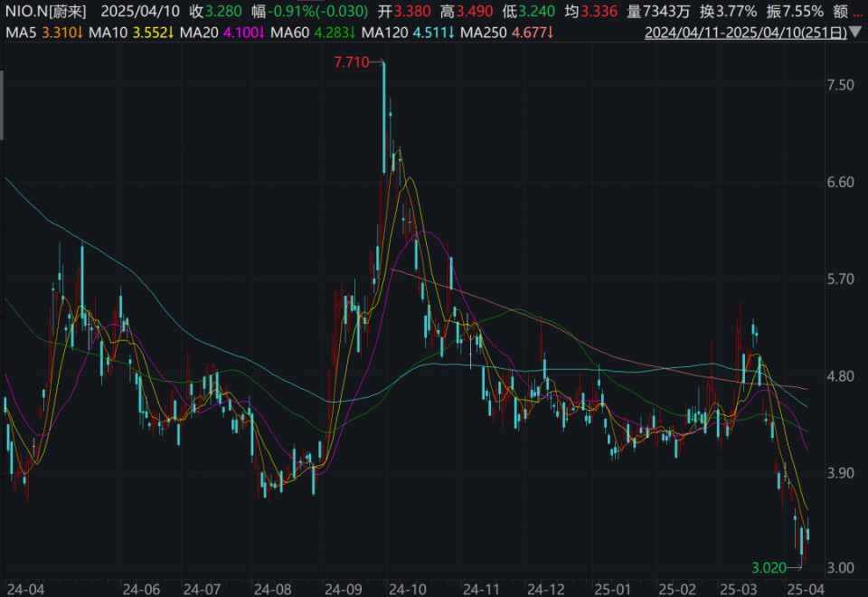Click the date 2025/04/10 in header

coord(141,11)
